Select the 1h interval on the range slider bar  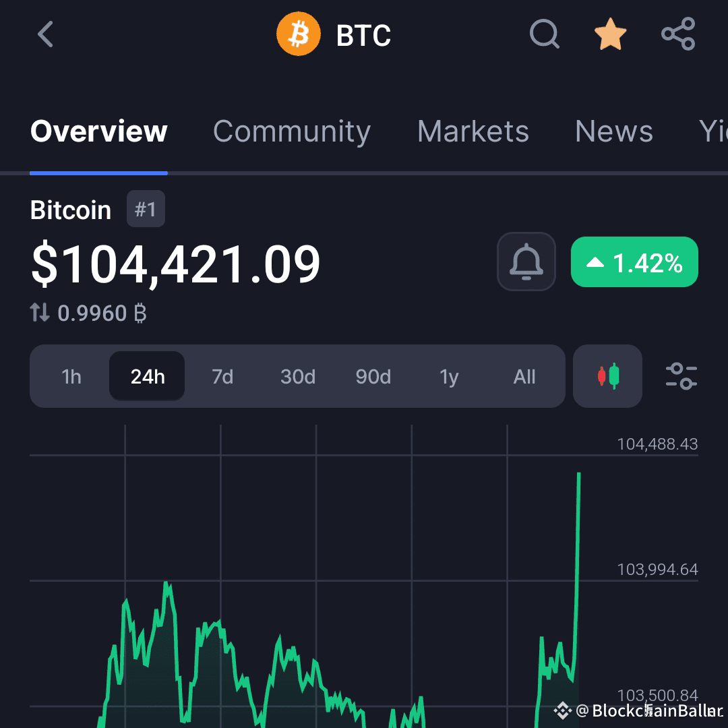click(70, 377)
